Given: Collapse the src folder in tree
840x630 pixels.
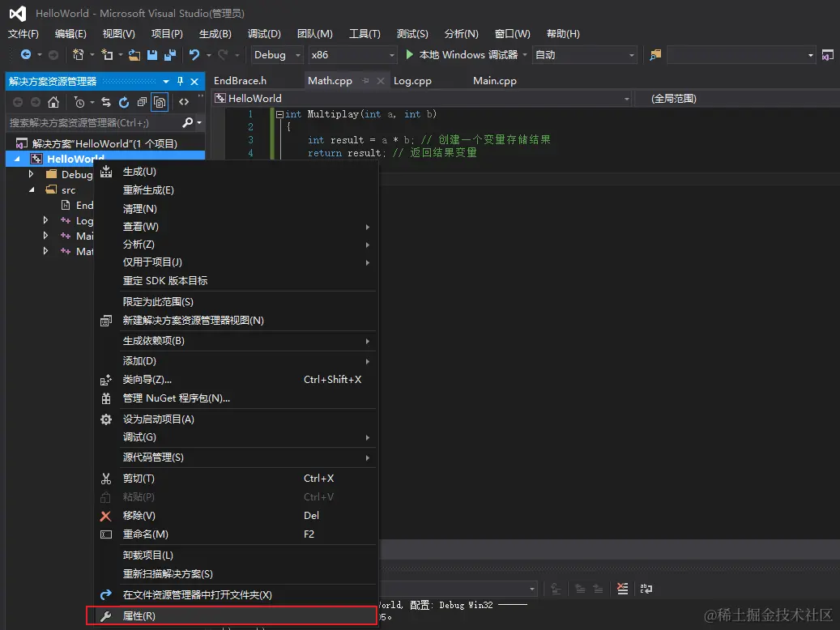Looking at the screenshot, I should (32, 189).
